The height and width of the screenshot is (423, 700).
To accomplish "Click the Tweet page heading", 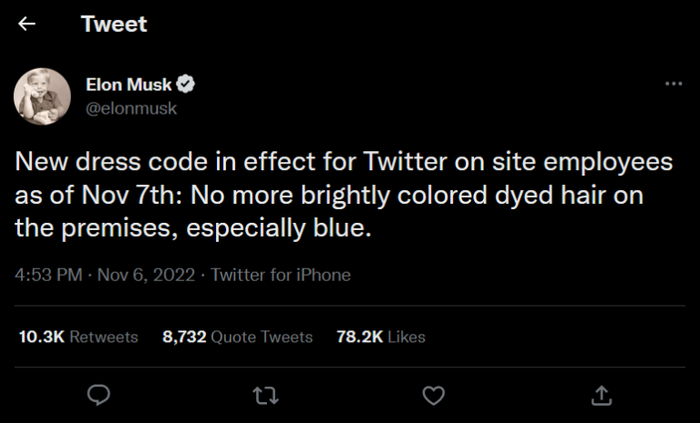I will [x=114, y=25].
